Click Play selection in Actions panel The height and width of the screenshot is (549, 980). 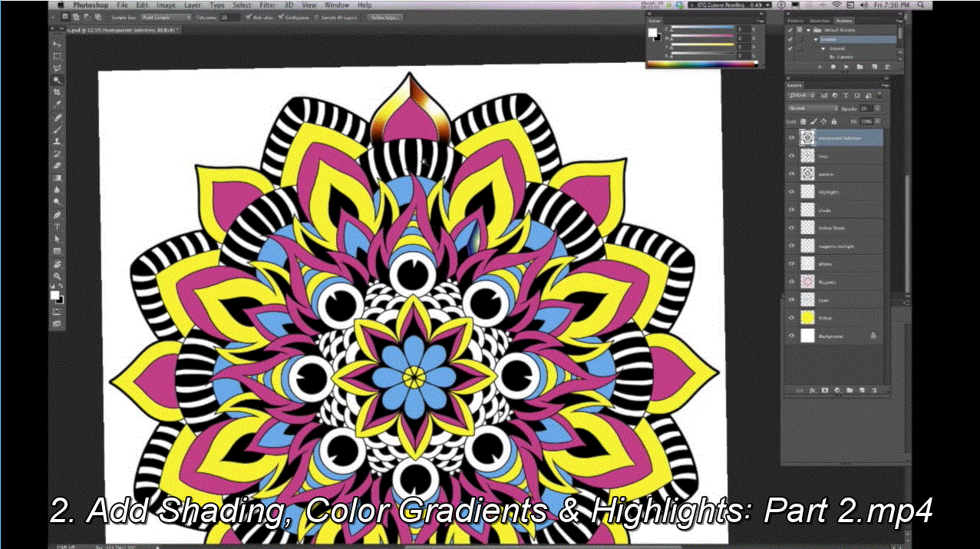pos(845,67)
